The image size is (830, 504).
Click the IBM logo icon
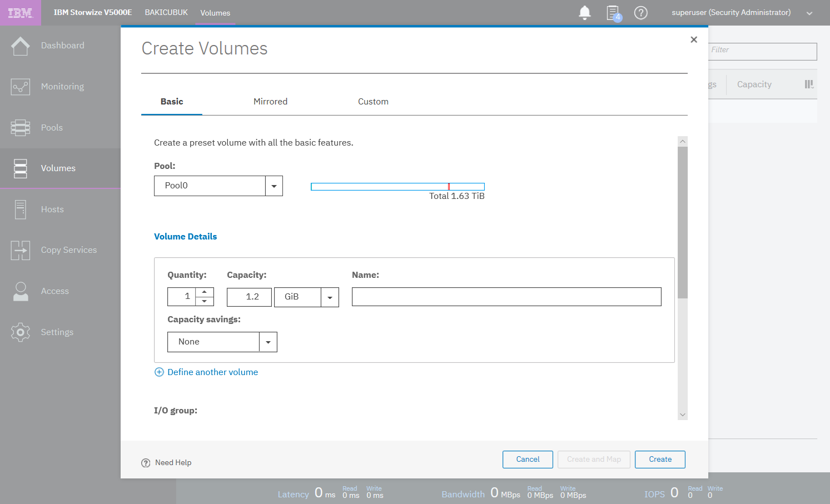[x=21, y=13]
